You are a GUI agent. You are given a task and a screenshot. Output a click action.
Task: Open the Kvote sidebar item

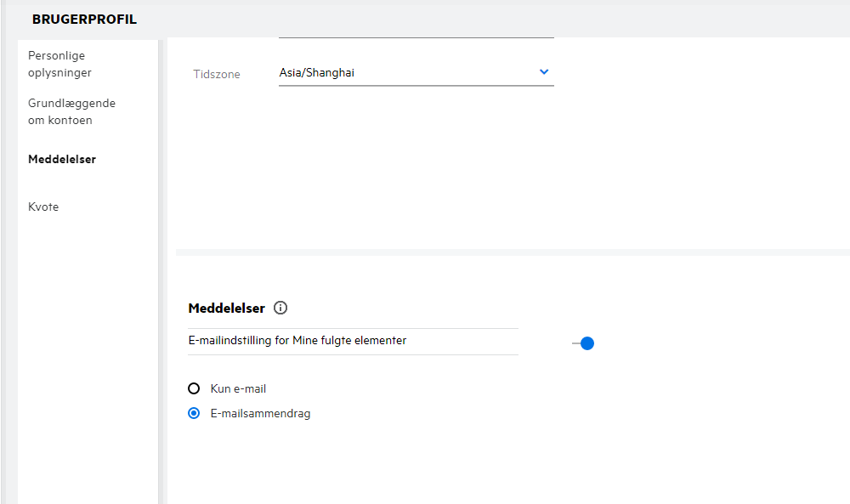tap(43, 207)
